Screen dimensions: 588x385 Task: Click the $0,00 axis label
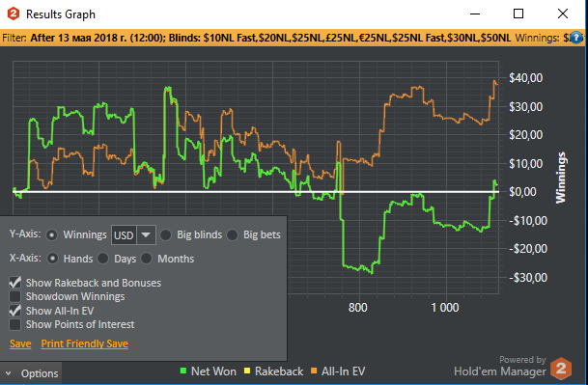tap(523, 192)
